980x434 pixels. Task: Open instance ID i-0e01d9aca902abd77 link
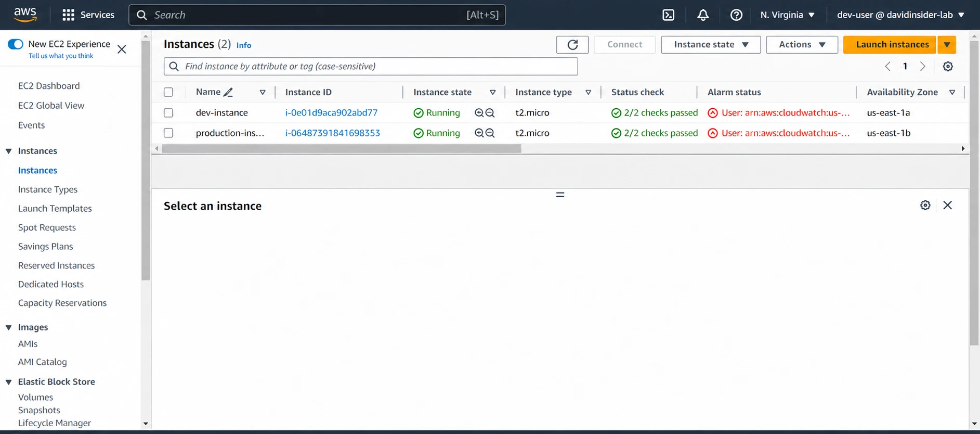[x=332, y=113]
